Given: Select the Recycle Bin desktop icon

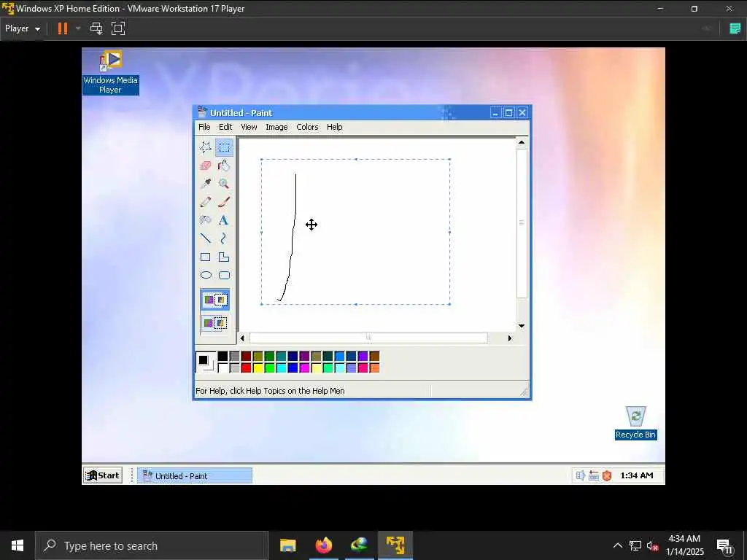Looking at the screenshot, I should tap(635, 423).
